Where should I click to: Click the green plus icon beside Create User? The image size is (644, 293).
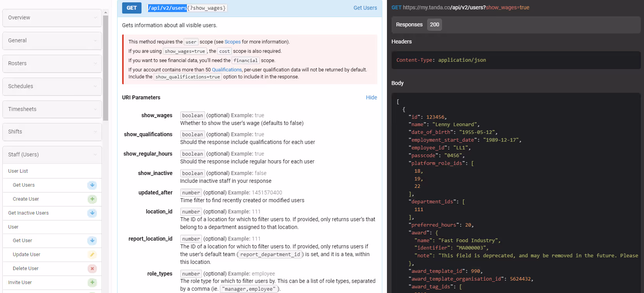[x=92, y=199]
